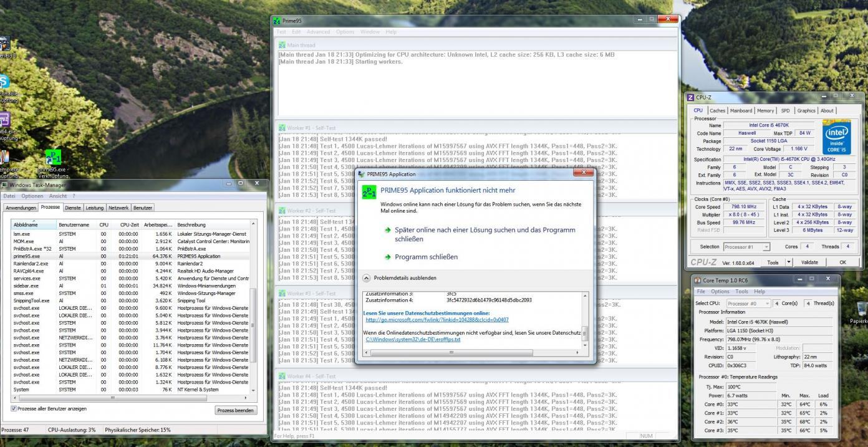Switch to Dienste tab in Task-Manager
868x447 pixels.
pos(73,207)
